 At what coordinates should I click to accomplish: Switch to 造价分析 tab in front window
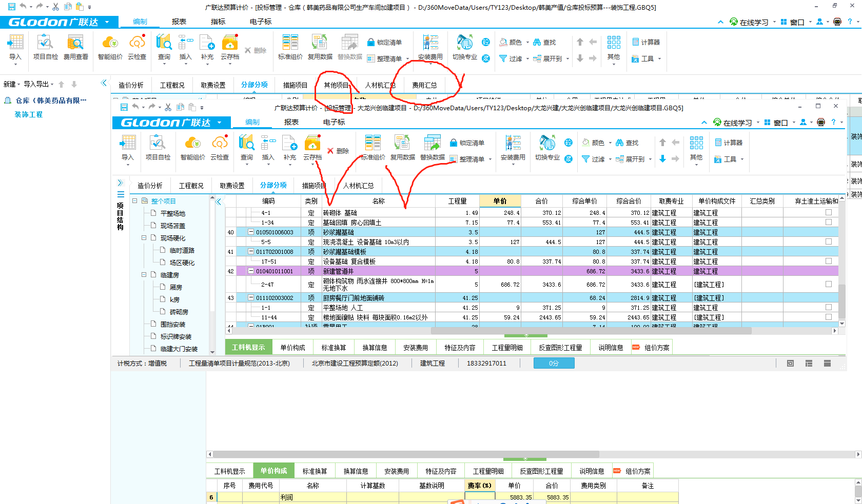pyautogui.click(x=150, y=186)
